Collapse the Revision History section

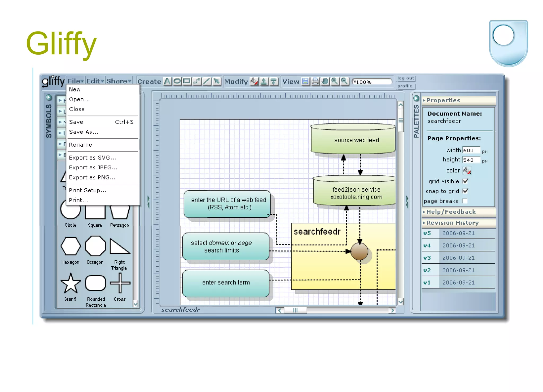[452, 223]
